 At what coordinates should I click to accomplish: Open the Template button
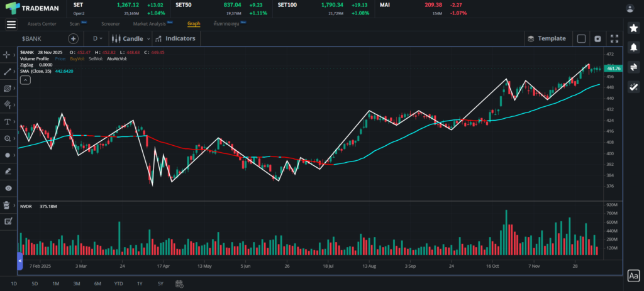[547, 38]
